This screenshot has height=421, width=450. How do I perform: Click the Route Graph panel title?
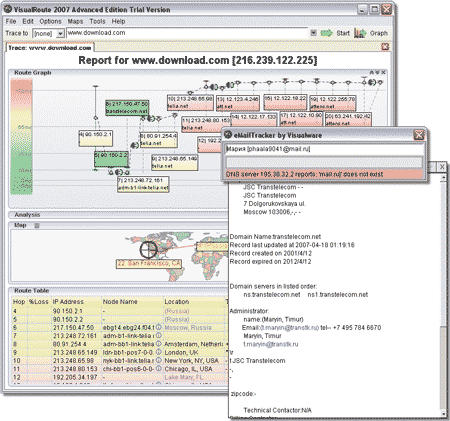(33, 73)
